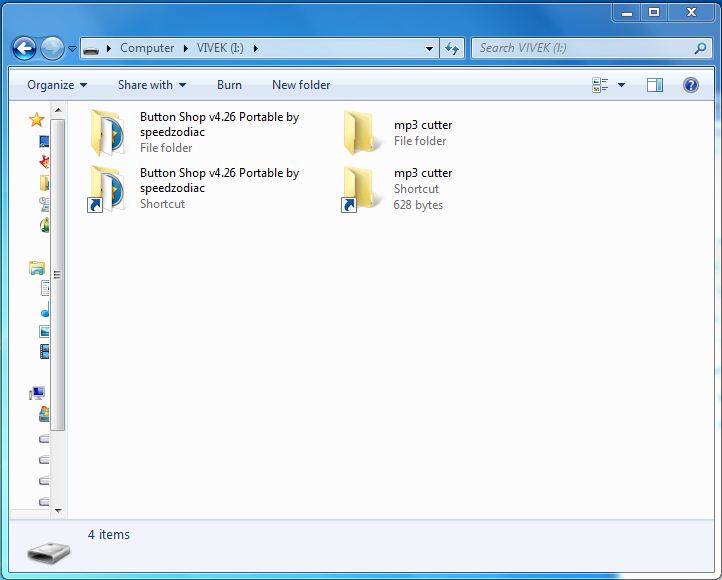Open Music library note icon
This screenshot has height=580, width=722.
(x=45, y=310)
